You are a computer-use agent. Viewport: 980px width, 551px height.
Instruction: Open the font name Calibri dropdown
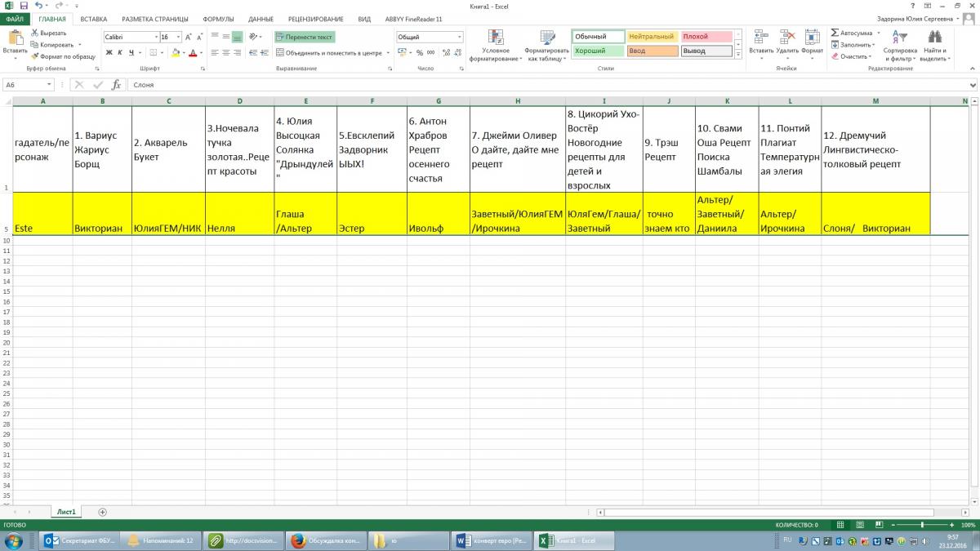[155, 37]
